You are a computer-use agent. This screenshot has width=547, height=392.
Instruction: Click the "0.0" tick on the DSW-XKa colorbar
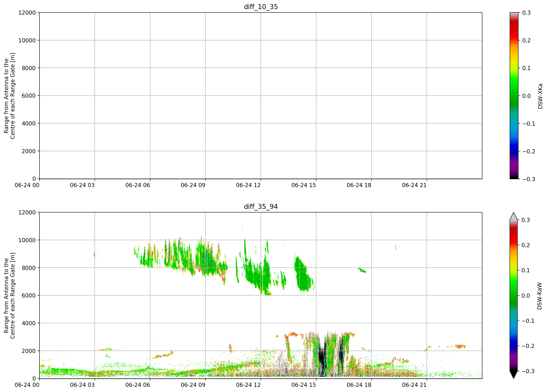point(527,96)
